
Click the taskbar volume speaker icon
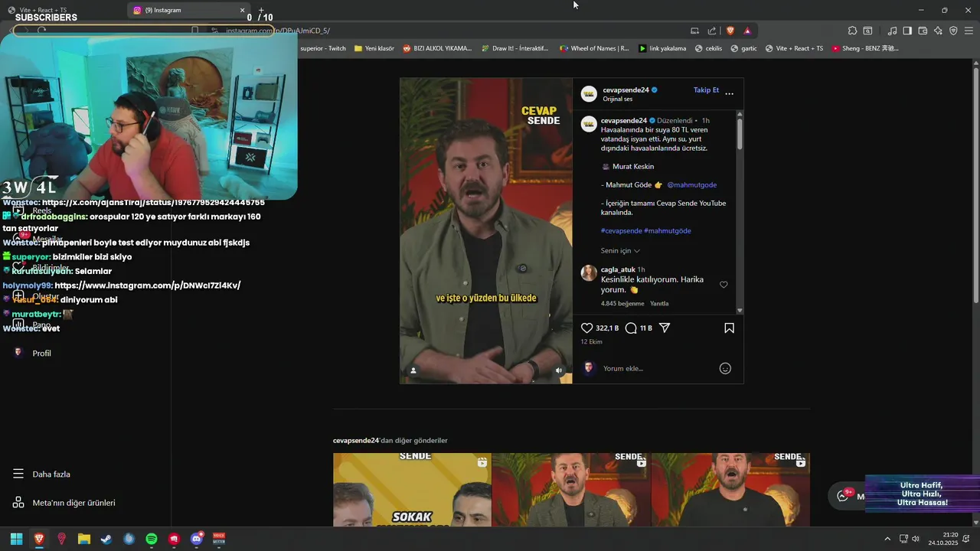coord(916,539)
